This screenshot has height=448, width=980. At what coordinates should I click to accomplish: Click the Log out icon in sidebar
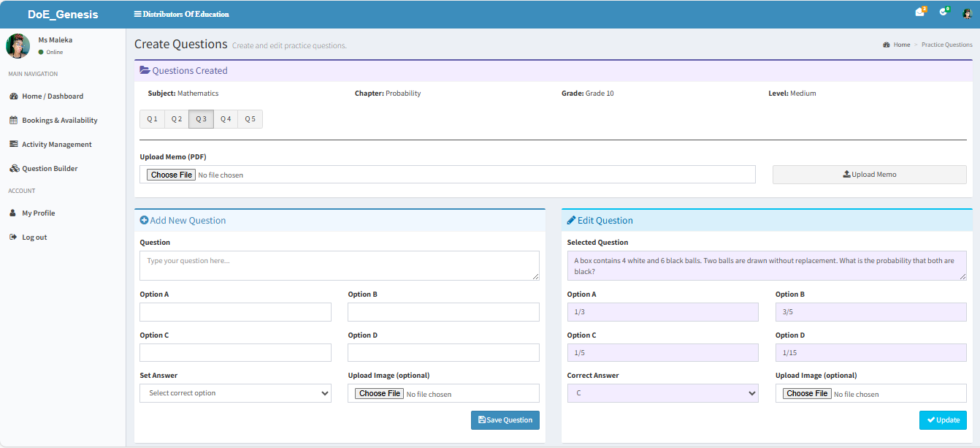click(x=13, y=238)
